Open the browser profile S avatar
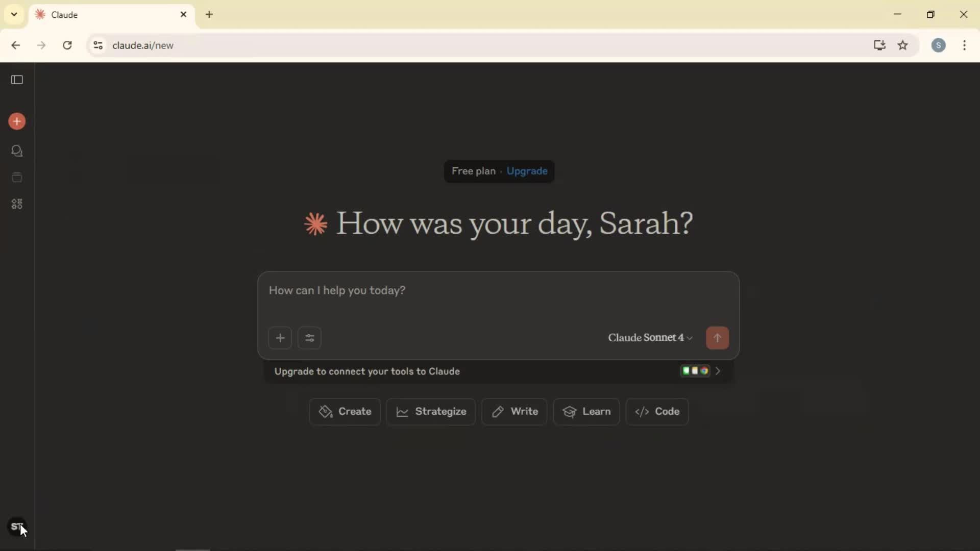Viewport: 980px width, 551px height. (x=938, y=45)
